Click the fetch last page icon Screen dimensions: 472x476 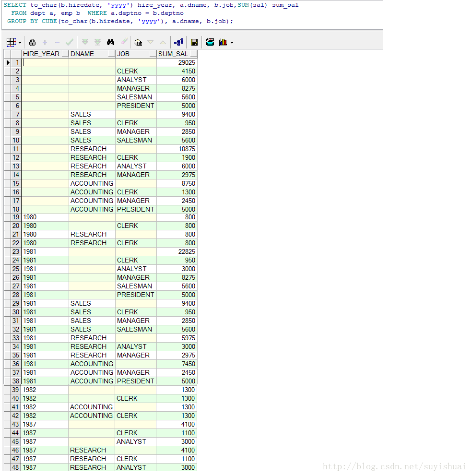tap(97, 42)
